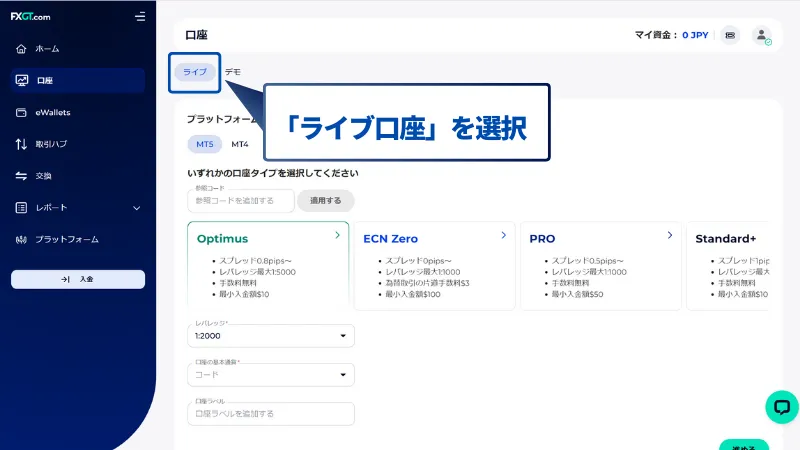Click the trading hub arrows icon
This screenshot has width=800, height=450.
[x=21, y=144]
